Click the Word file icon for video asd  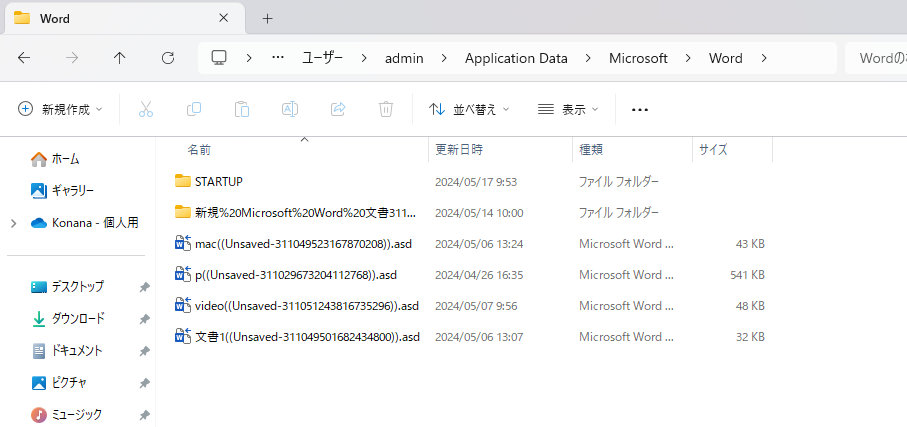tap(183, 305)
